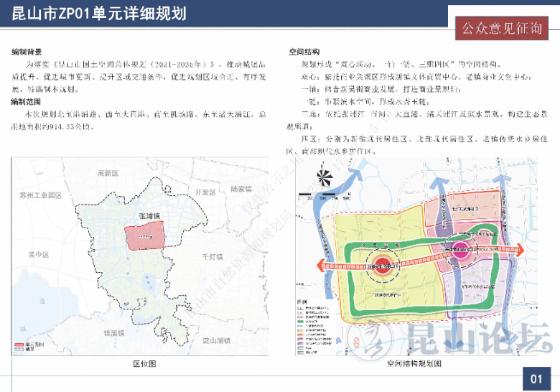The image size is (560, 392).
Task: Click the 张浦镇 label on the location map
Action: [x=150, y=216]
